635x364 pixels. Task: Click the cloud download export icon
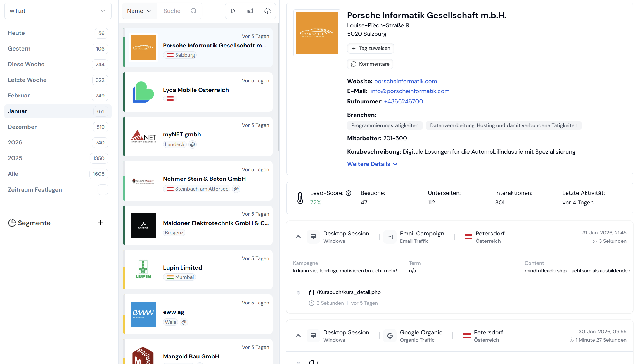click(x=267, y=11)
